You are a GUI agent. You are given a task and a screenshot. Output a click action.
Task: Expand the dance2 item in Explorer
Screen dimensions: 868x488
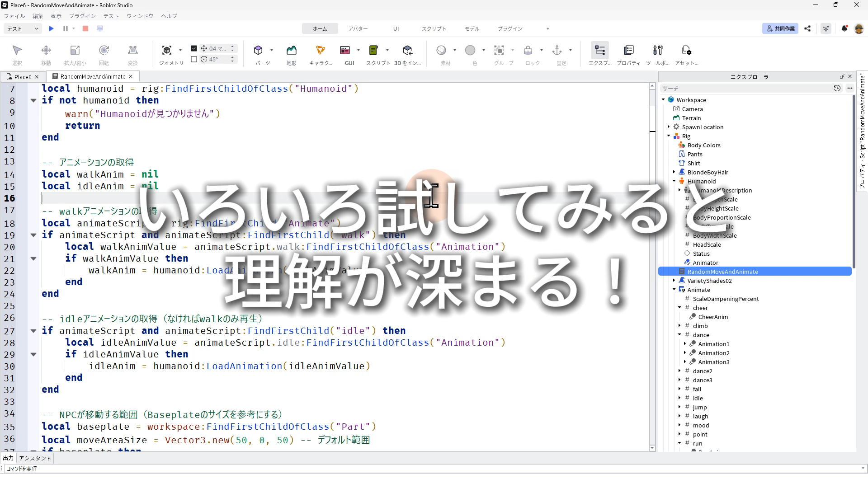pos(679,371)
